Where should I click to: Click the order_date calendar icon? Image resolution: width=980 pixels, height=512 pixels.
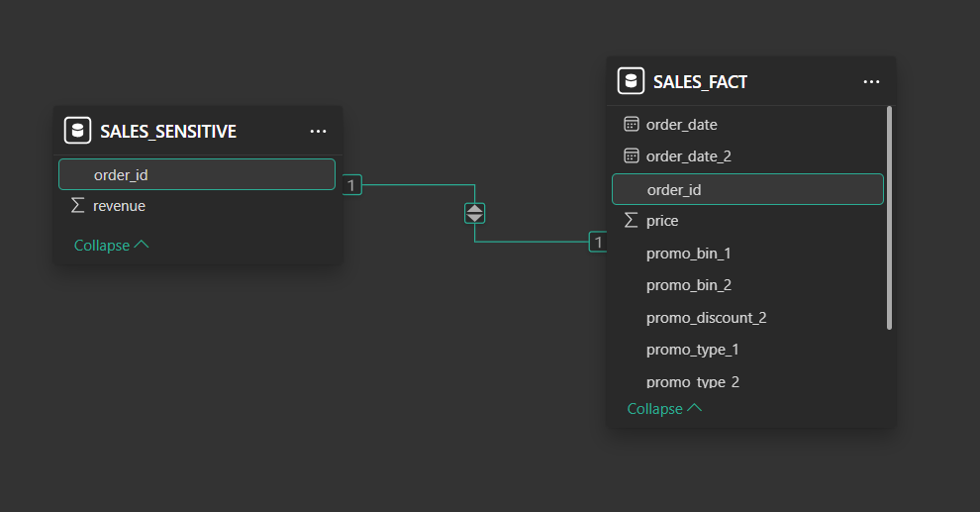pyautogui.click(x=632, y=124)
